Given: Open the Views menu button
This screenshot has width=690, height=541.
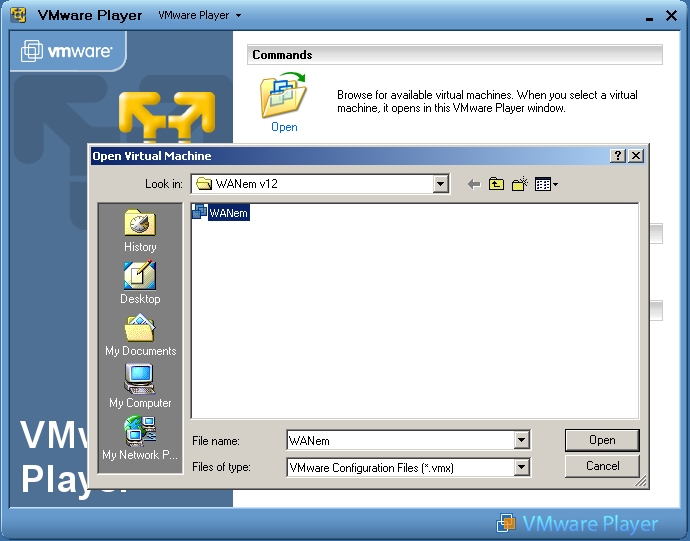Looking at the screenshot, I should tap(546, 184).
